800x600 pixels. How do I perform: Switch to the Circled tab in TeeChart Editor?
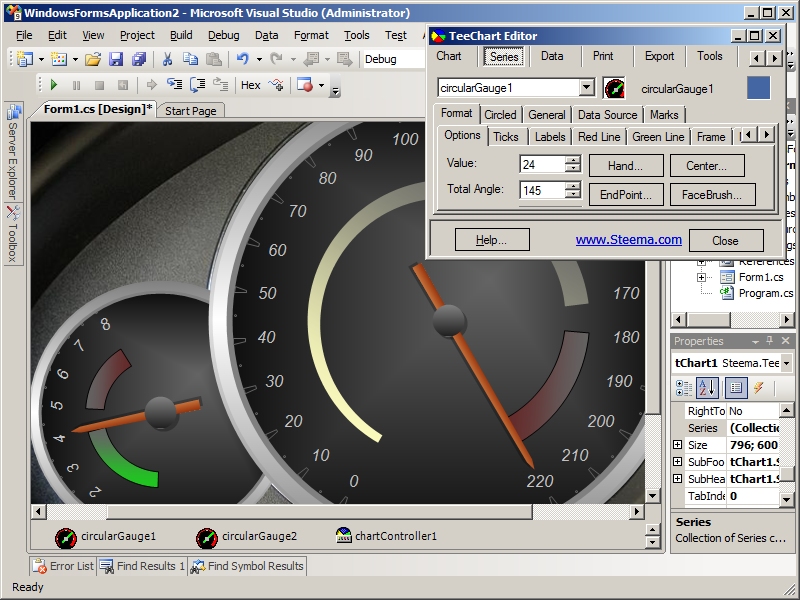pyautogui.click(x=500, y=115)
